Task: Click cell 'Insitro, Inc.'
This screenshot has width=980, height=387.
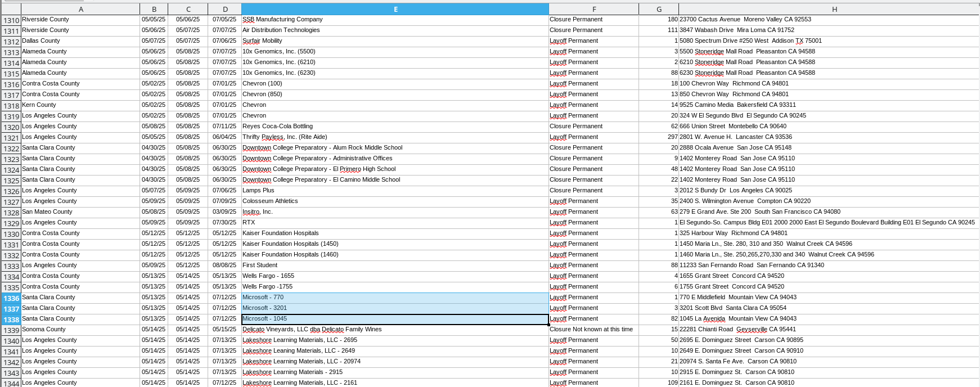Action: point(395,212)
